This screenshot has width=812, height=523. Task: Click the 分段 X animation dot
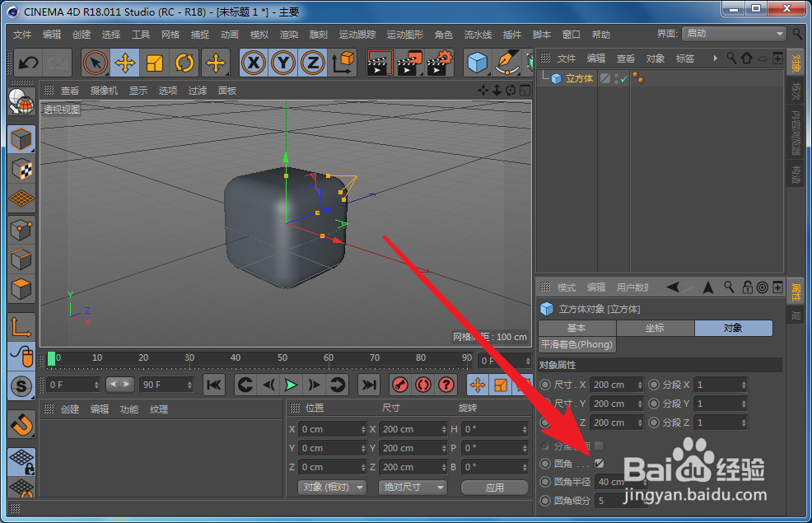654,385
